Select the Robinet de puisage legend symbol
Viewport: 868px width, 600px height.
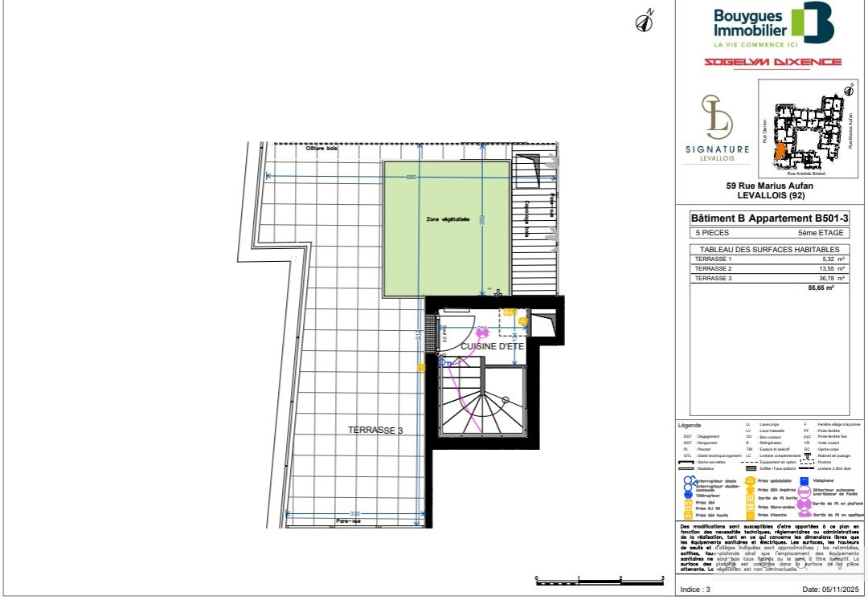(808, 455)
